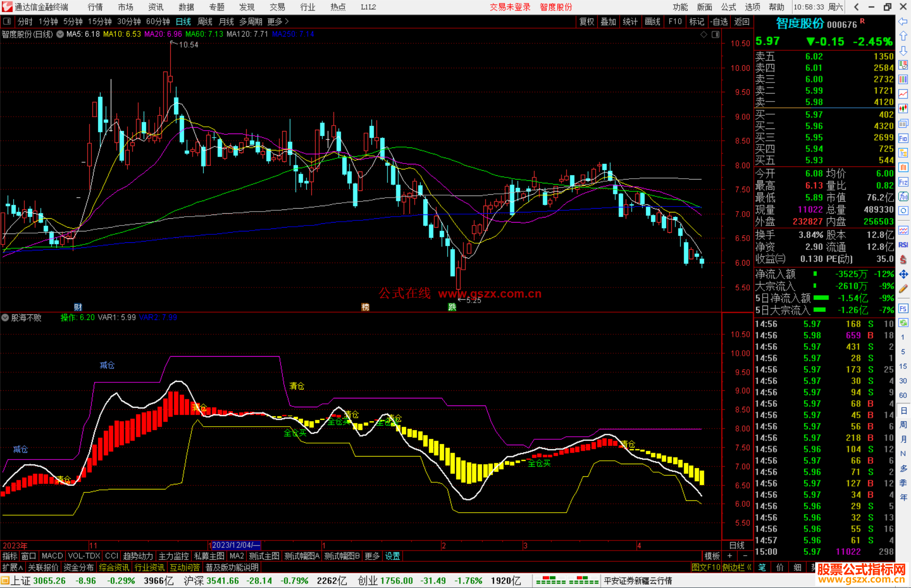Click the candlestick chart icon in sidebar
The width and height of the screenshot is (911, 588).
click(x=903, y=109)
